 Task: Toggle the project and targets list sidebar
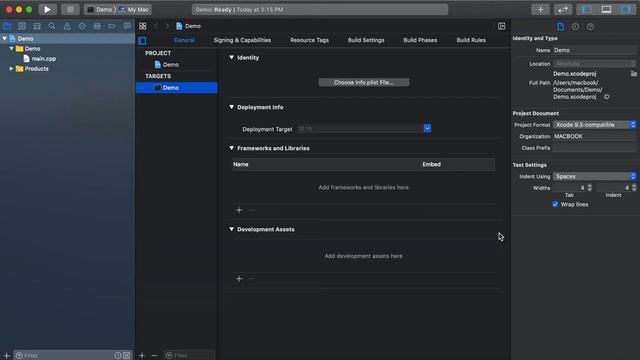142,40
